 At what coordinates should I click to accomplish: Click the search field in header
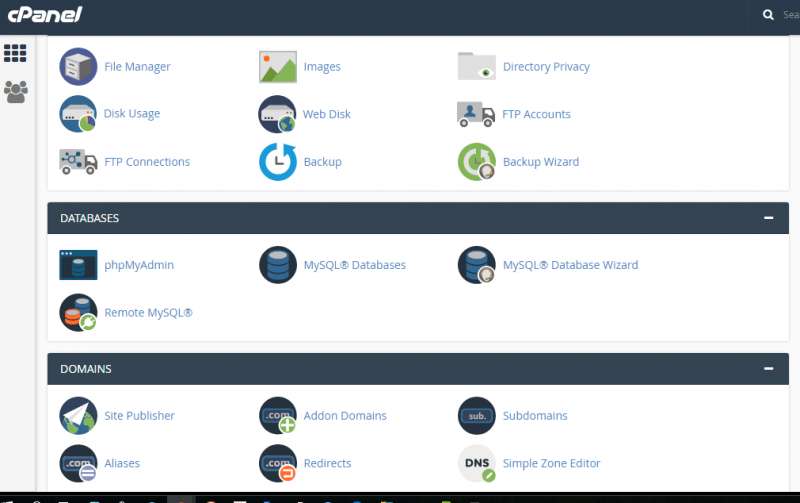[788, 15]
